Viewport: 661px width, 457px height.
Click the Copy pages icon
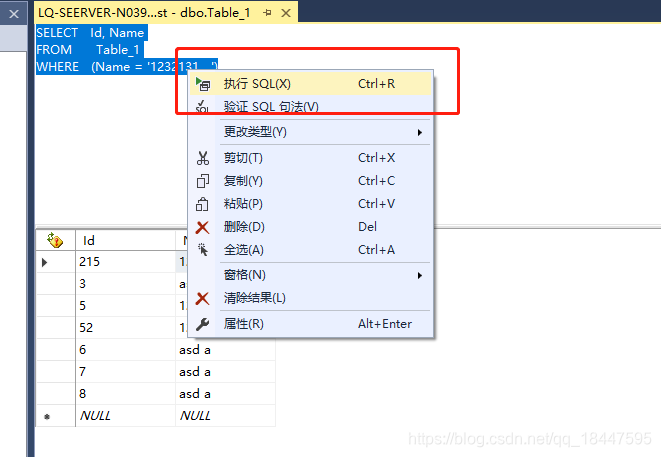203,181
